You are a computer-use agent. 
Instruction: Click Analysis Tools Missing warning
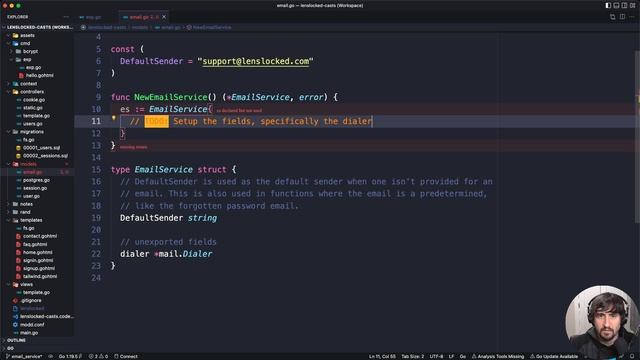coord(498,356)
